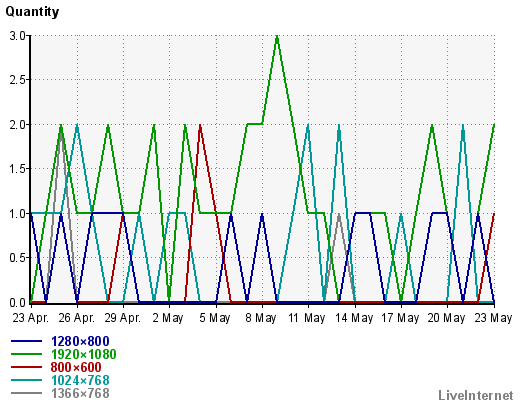The height and width of the screenshot is (405, 520).
Task: Click the red 800×600 legend line swatch
Action: pyautogui.click(x=27, y=367)
